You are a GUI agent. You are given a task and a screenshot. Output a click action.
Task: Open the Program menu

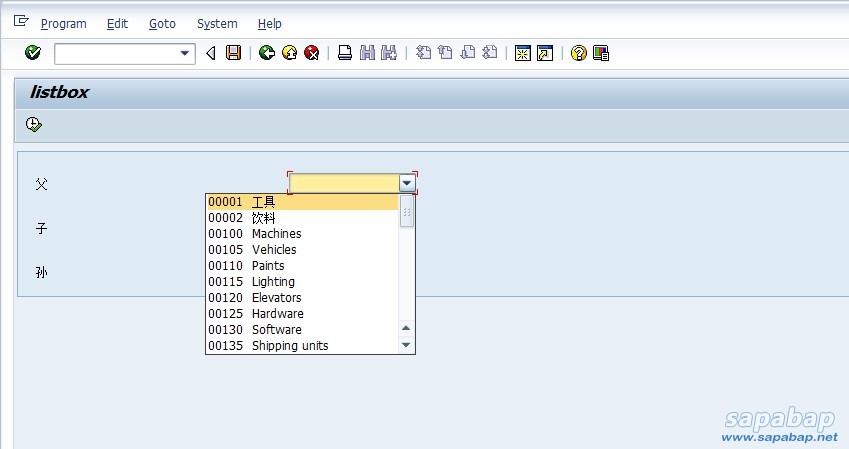[x=63, y=23]
